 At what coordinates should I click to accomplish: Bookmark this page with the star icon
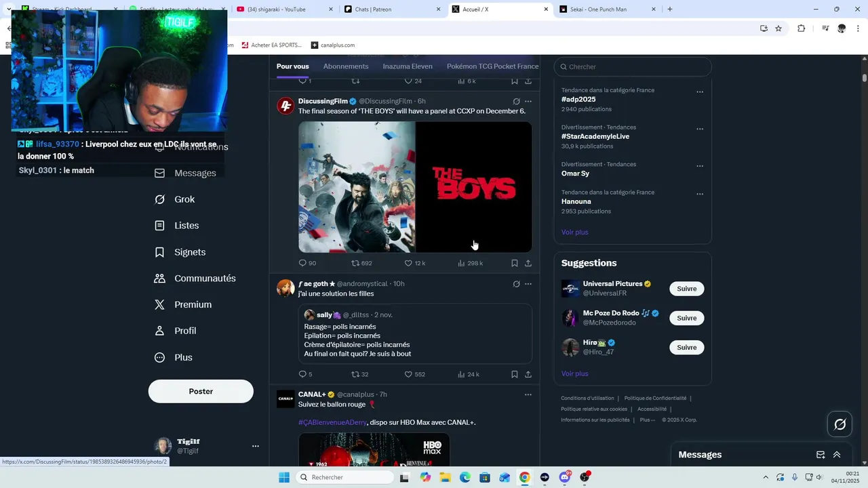(778, 28)
